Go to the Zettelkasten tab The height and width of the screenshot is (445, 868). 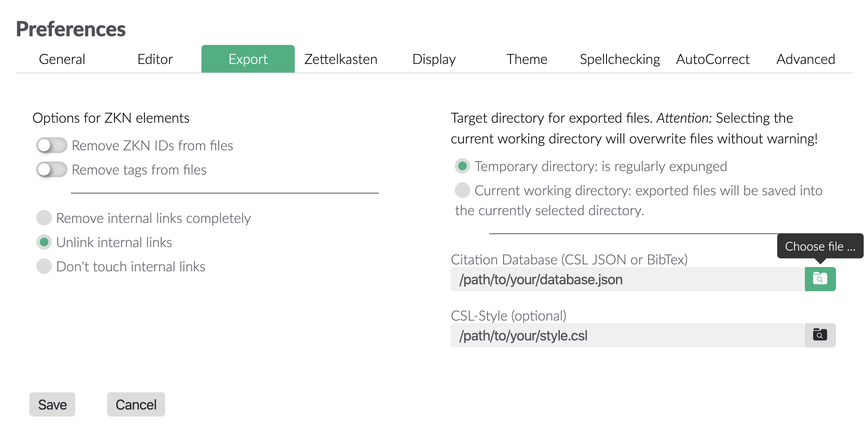click(x=341, y=59)
